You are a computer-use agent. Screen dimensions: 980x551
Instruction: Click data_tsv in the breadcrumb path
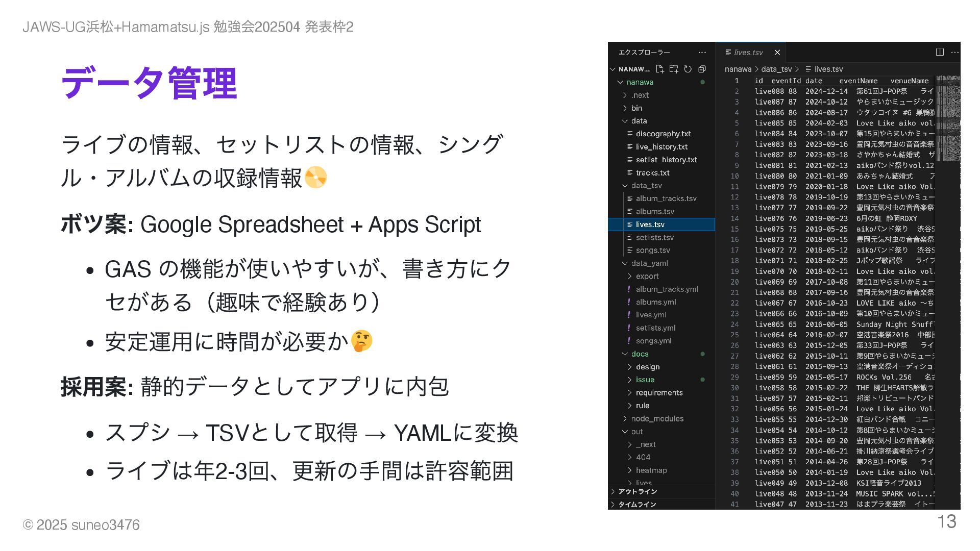(x=776, y=69)
